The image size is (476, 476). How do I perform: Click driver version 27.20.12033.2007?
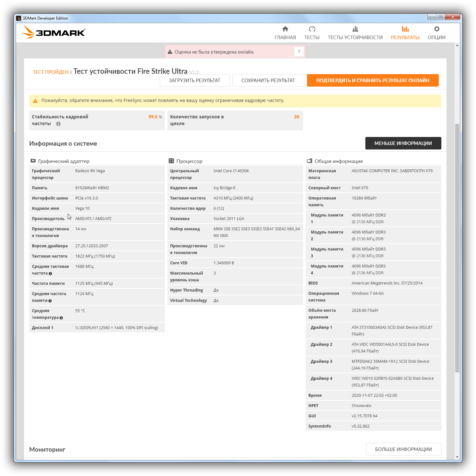[x=92, y=246]
